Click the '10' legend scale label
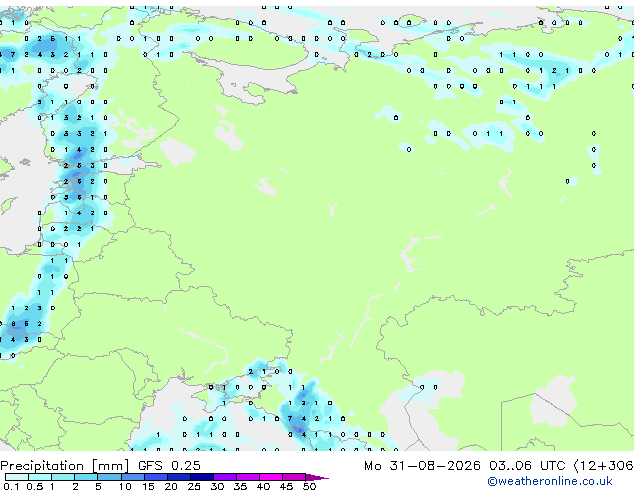This screenshot has width=634, height=490. click(125, 486)
